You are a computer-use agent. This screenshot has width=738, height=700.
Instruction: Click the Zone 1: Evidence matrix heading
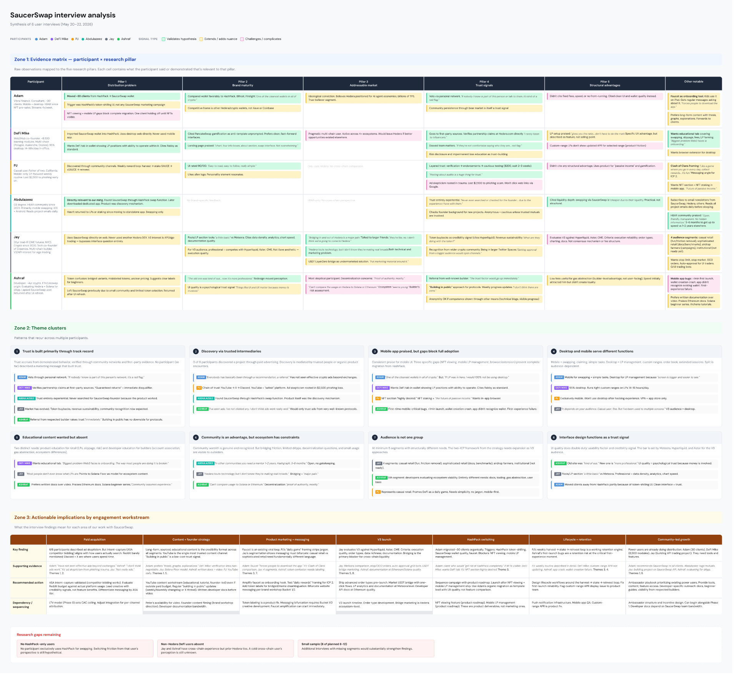(x=76, y=60)
